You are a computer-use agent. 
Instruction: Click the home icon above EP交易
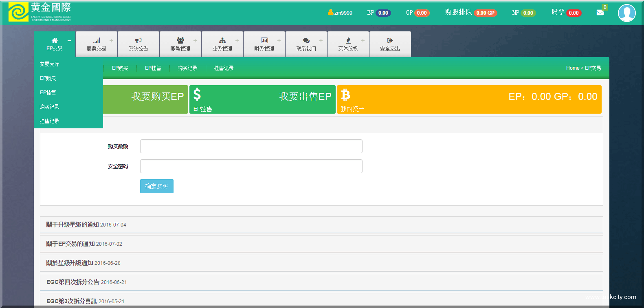point(55,40)
